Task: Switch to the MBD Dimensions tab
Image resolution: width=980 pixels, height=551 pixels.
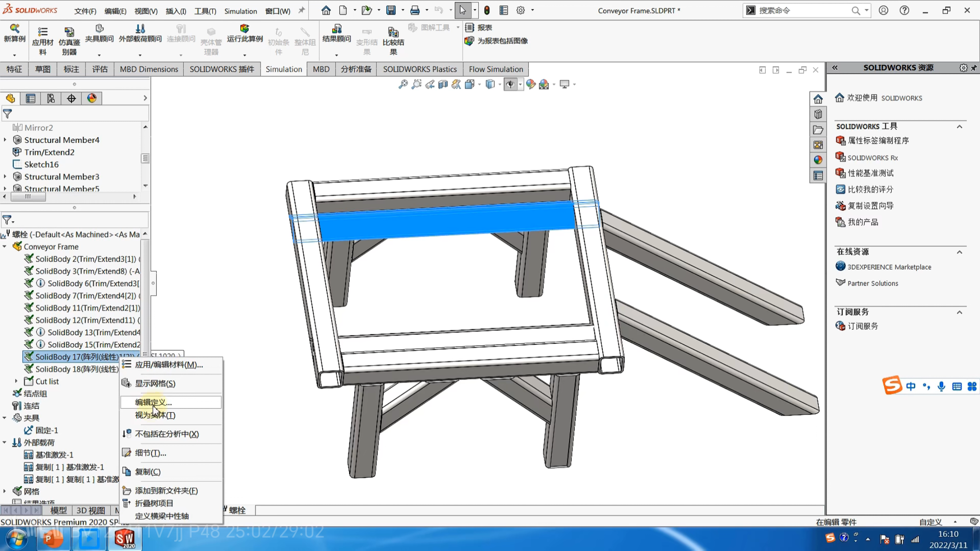Action: [149, 69]
